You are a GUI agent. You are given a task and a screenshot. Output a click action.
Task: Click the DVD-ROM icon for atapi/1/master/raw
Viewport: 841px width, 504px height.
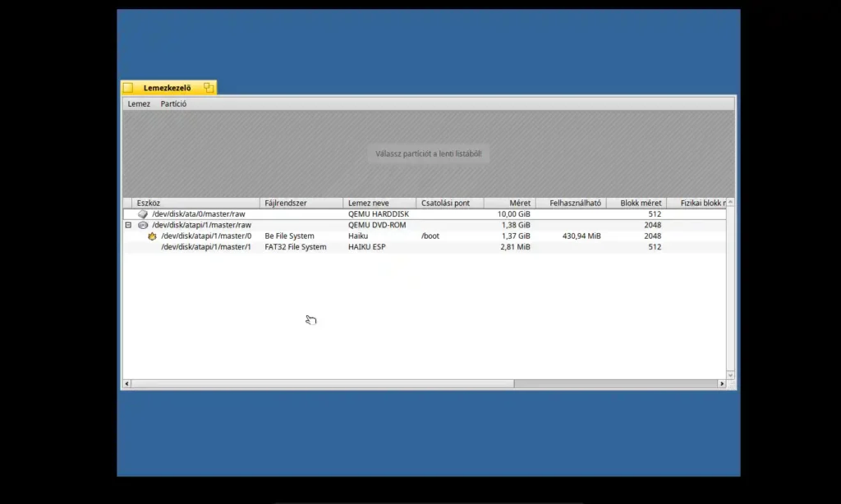(143, 225)
